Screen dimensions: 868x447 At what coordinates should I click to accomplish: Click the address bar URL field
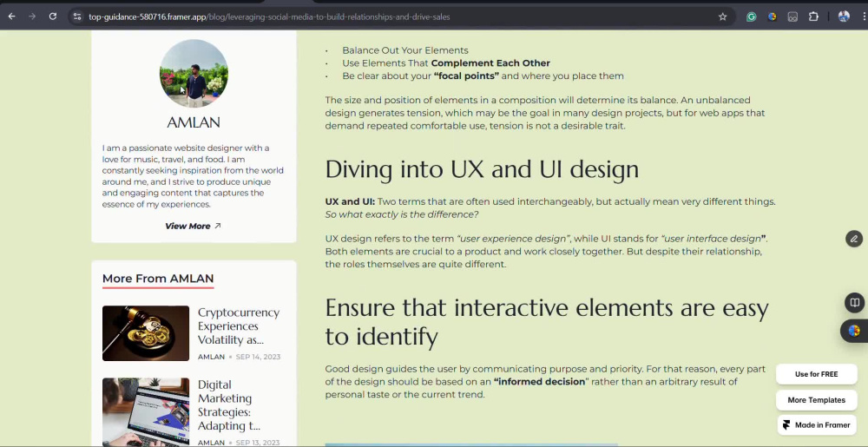(399, 16)
